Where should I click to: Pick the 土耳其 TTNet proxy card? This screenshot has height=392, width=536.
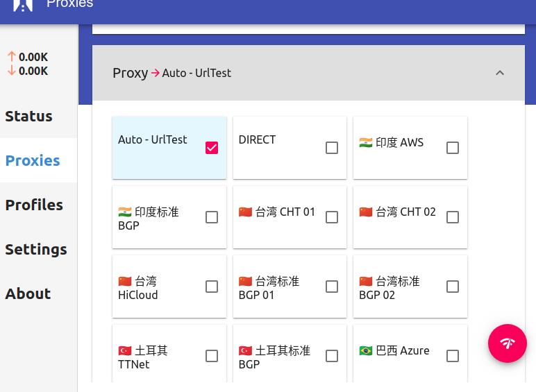pyautogui.click(x=156, y=357)
